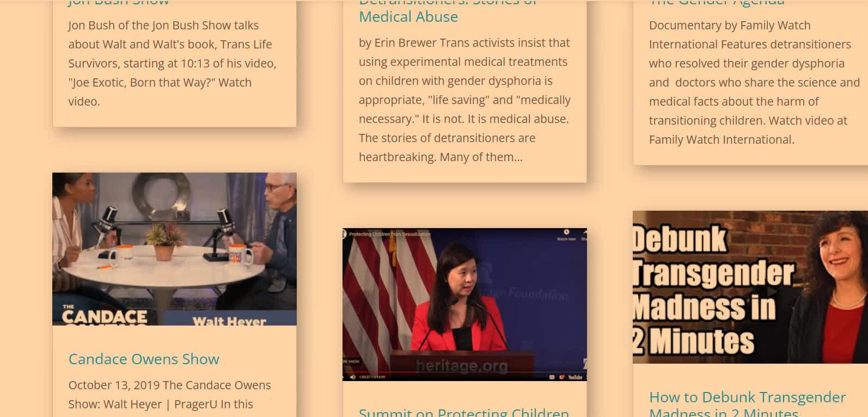This screenshot has width=868, height=417.
Task: Click the Jon Bush Show card description
Action: [x=173, y=63]
